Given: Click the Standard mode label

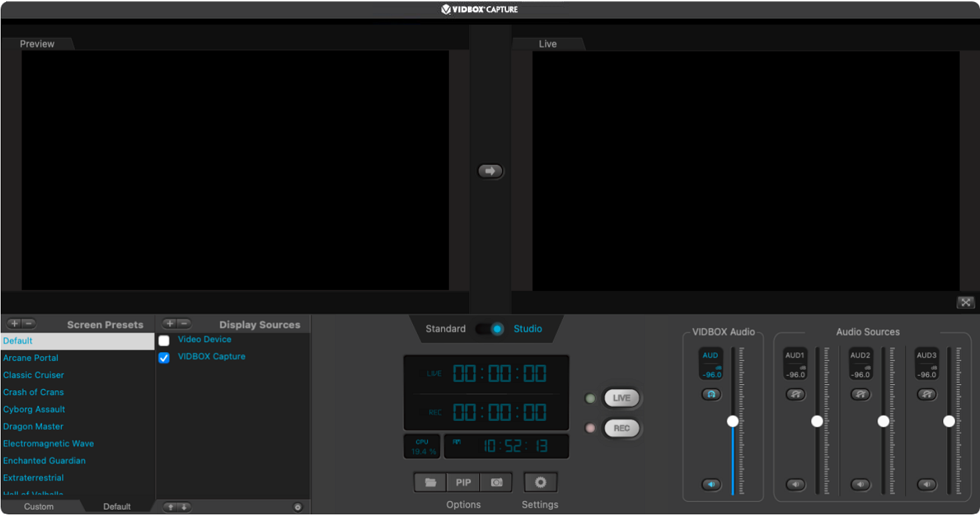Looking at the screenshot, I should [x=446, y=329].
